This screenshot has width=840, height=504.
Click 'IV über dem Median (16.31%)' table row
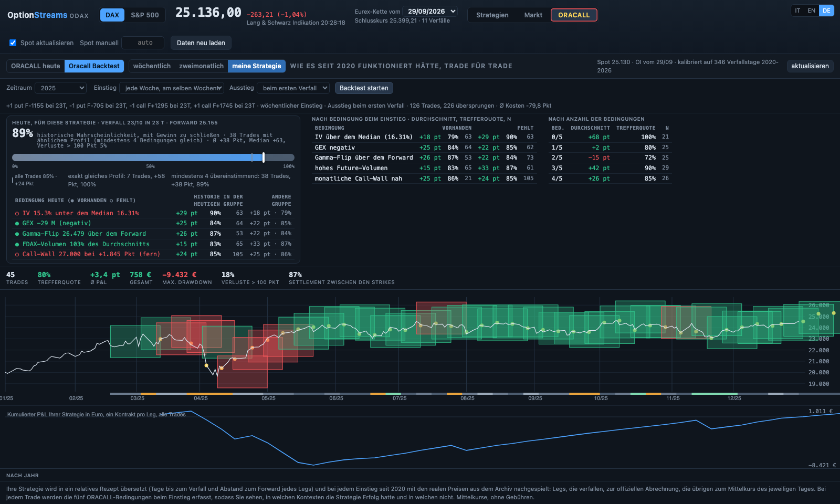(x=425, y=137)
